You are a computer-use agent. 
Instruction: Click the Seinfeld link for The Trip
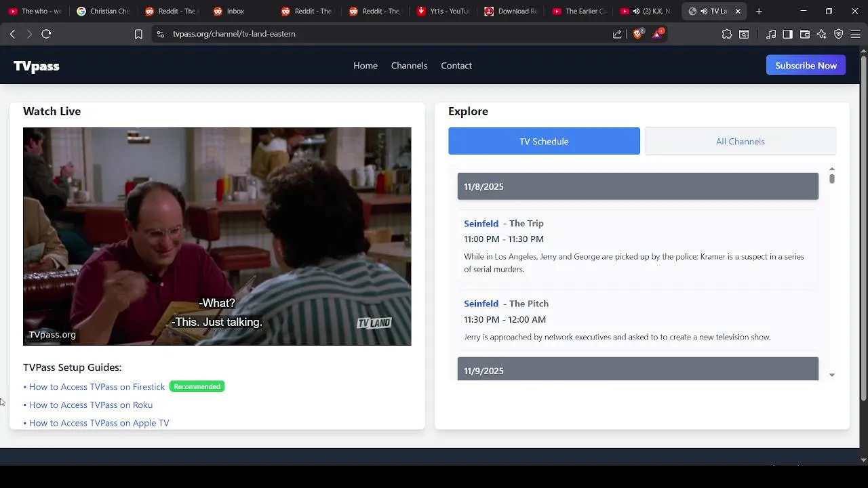(x=481, y=223)
